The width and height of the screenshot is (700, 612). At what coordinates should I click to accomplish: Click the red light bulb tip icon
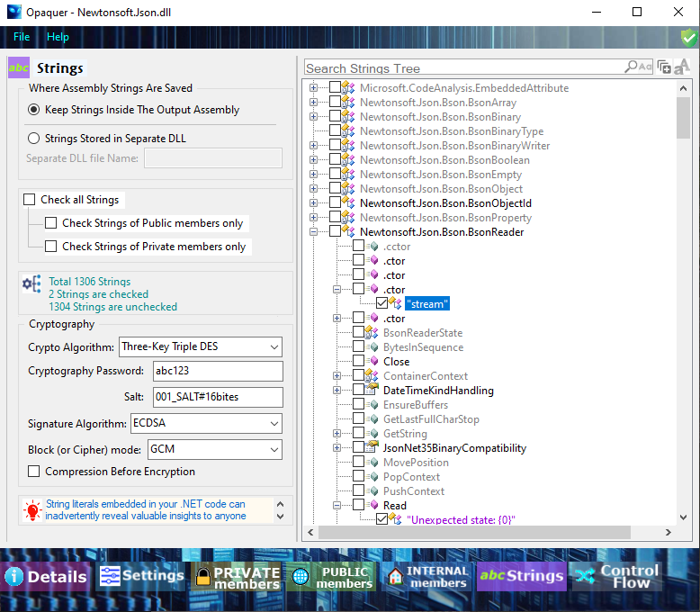tap(32, 509)
